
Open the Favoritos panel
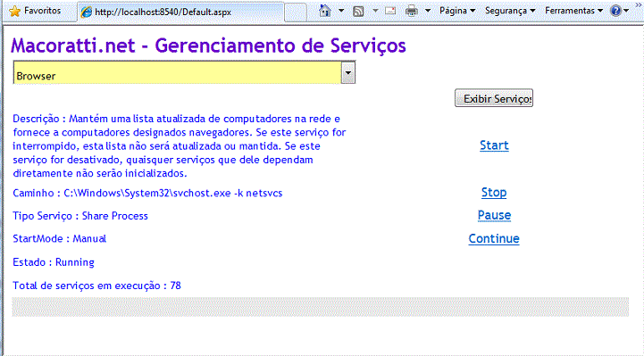click(35, 11)
